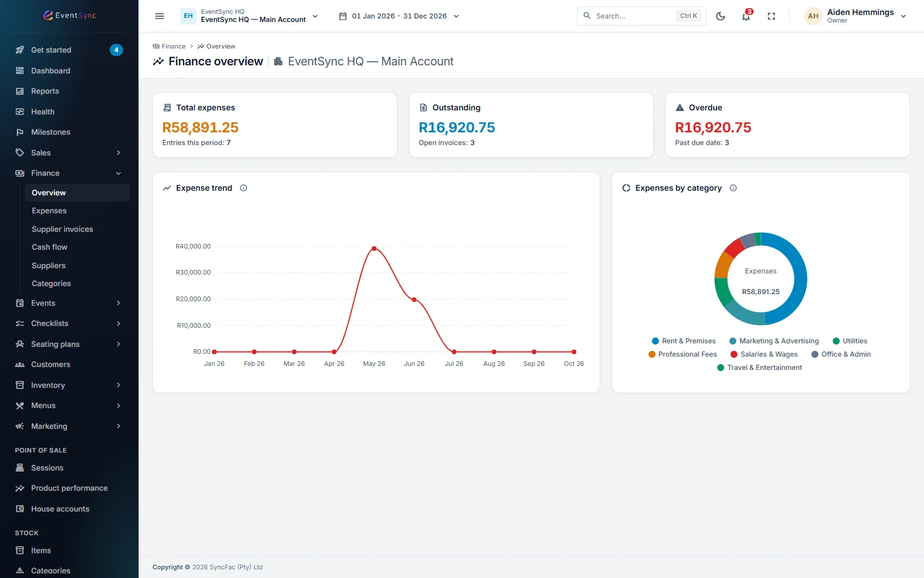
Task: Click the Checklists sidebar icon
Action: [20, 323]
